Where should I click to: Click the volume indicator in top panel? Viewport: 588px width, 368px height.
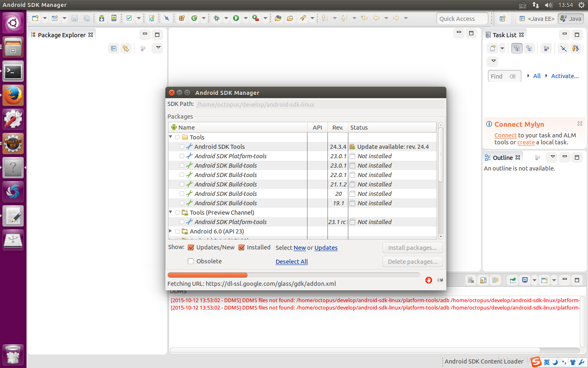coord(548,5)
